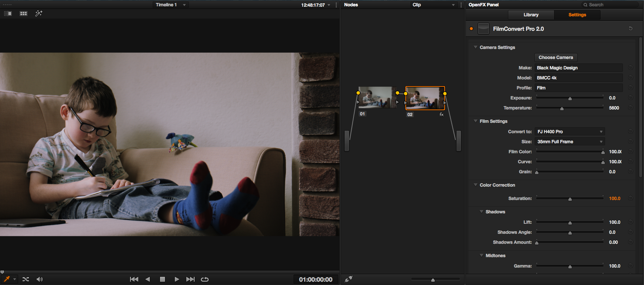Image resolution: width=644 pixels, height=285 pixels.
Task: Adjust the Grain slider
Action: 570,172
